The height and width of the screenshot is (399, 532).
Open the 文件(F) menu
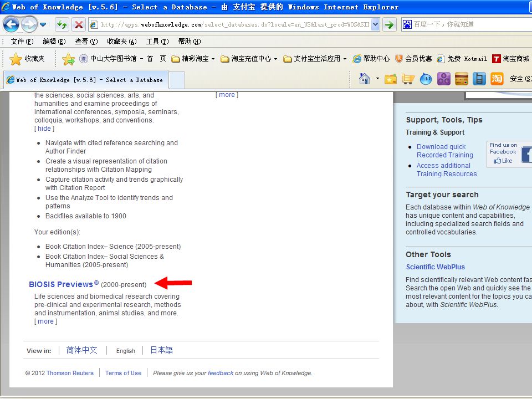(22, 42)
